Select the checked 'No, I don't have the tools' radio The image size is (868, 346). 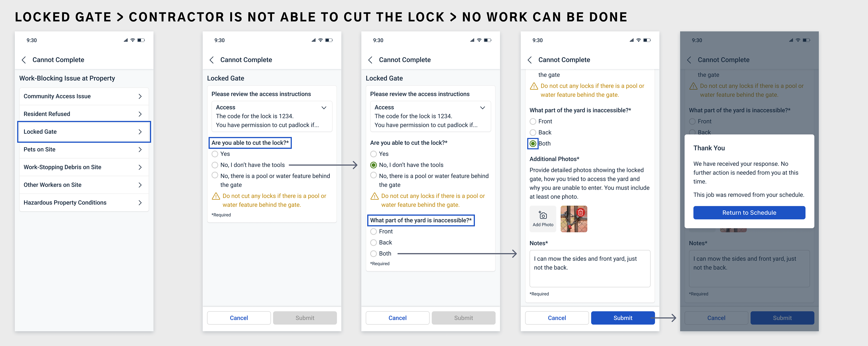pos(373,165)
